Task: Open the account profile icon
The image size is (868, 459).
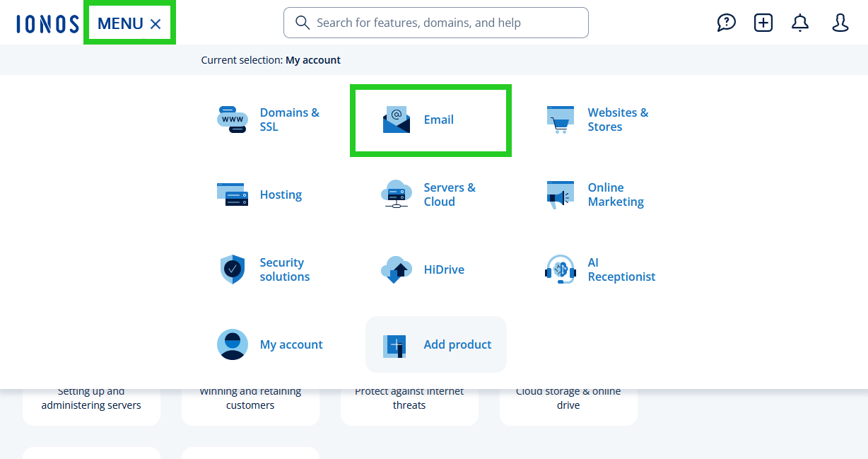Action: [840, 23]
